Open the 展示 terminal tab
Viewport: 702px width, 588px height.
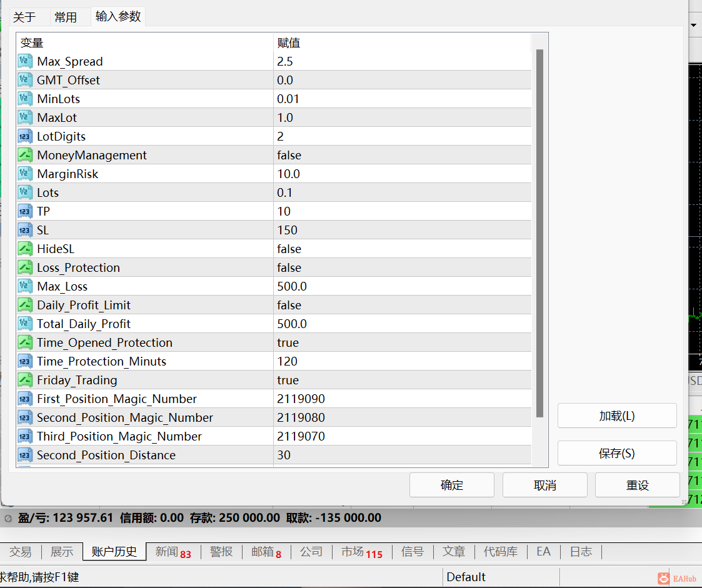[x=62, y=552]
